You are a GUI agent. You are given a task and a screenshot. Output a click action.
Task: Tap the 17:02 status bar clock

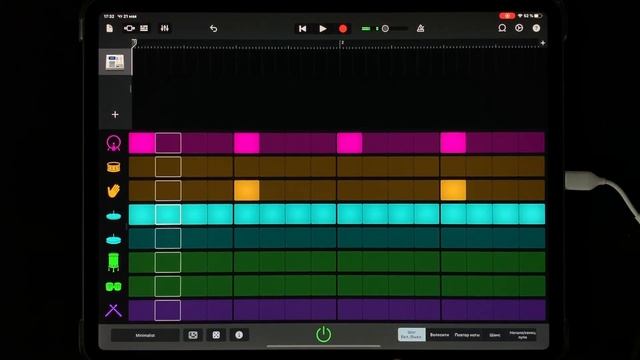click(109, 16)
